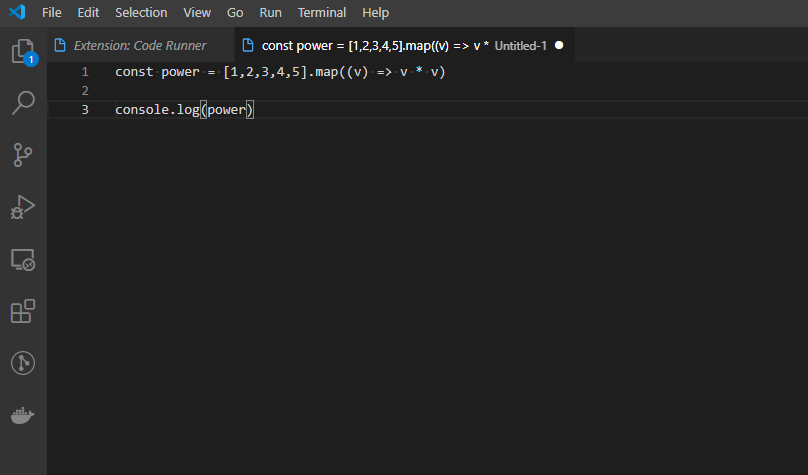Place cursor on empty line 2
This screenshot has width=808, height=475.
tap(428, 91)
